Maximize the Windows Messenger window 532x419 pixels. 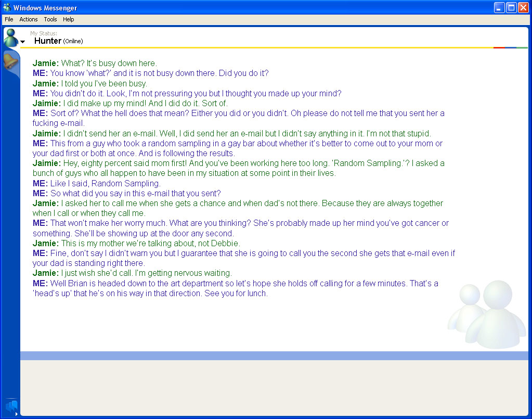click(x=511, y=7)
